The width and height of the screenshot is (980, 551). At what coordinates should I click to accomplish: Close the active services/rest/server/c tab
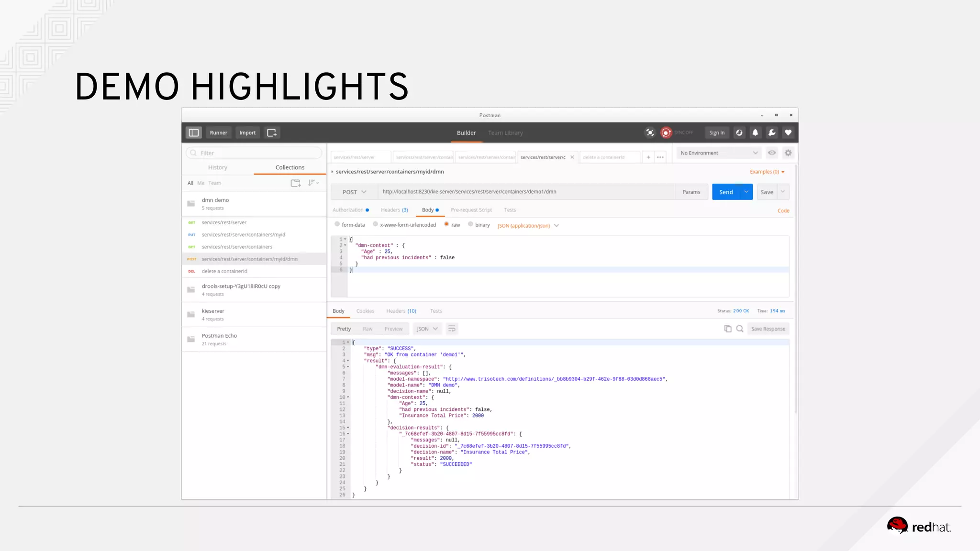coord(572,157)
